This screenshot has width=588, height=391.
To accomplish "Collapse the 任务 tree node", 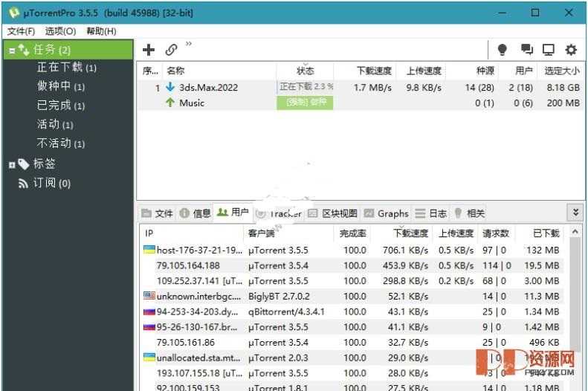I will click(12, 51).
